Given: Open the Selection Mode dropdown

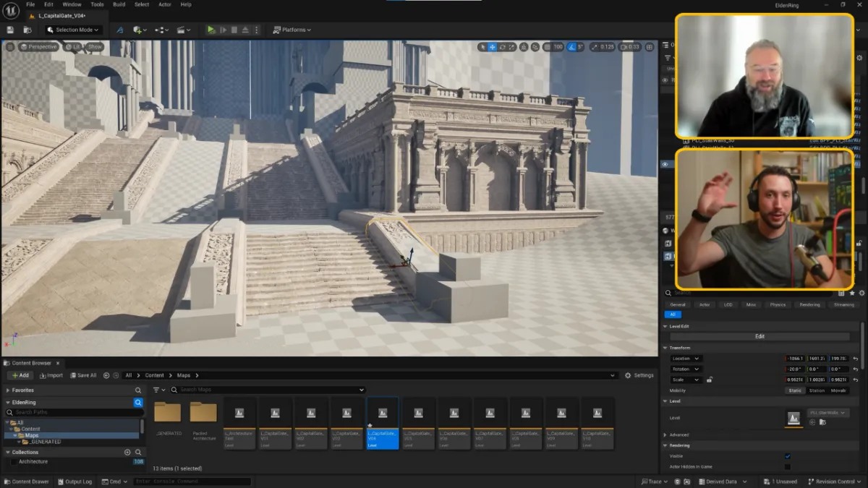Looking at the screenshot, I should point(73,30).
